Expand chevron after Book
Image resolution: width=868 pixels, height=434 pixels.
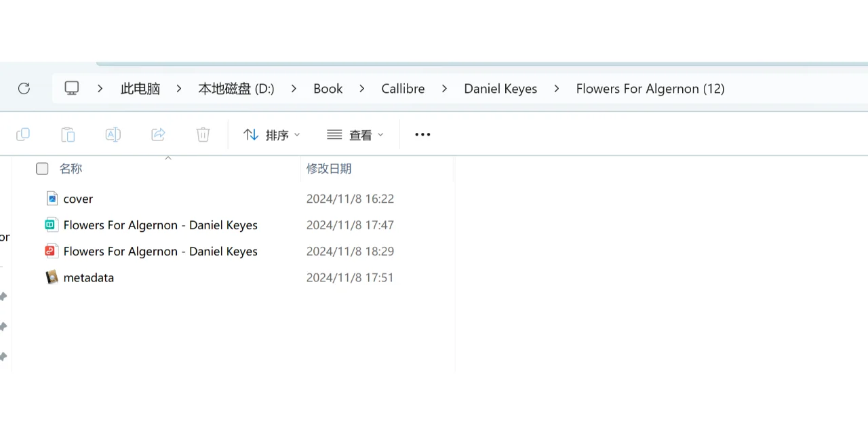click(361, 88)
